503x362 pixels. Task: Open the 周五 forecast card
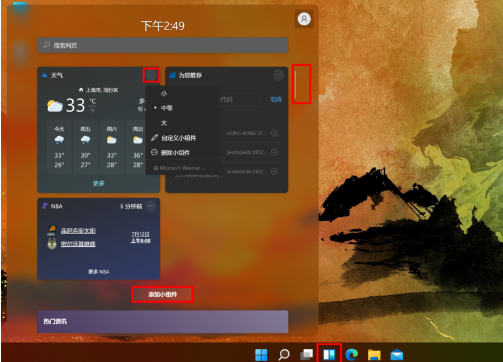[x=85, y=147]
